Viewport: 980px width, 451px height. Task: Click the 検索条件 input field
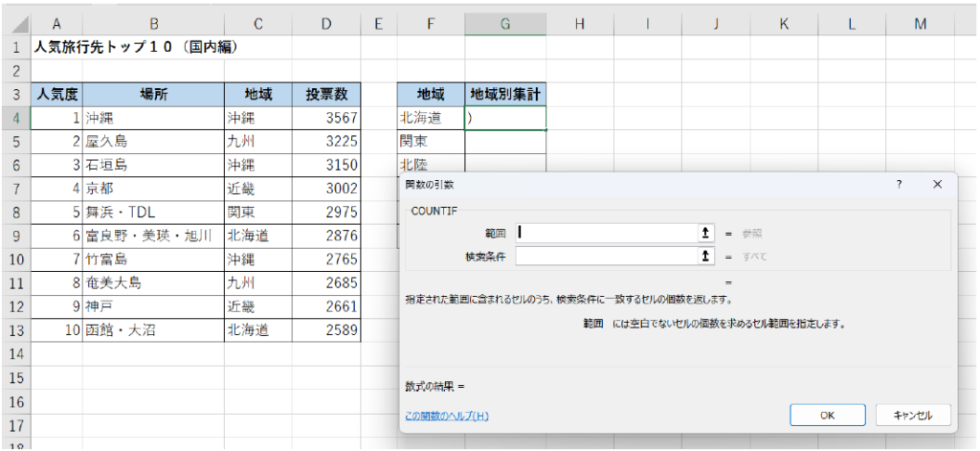[x=606, y=256]
